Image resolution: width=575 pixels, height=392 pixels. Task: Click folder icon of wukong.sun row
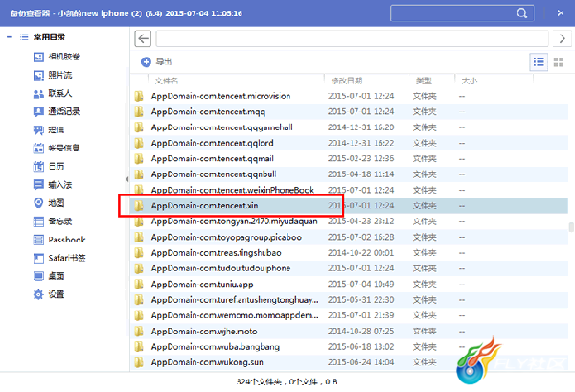[x=139, y=362]
